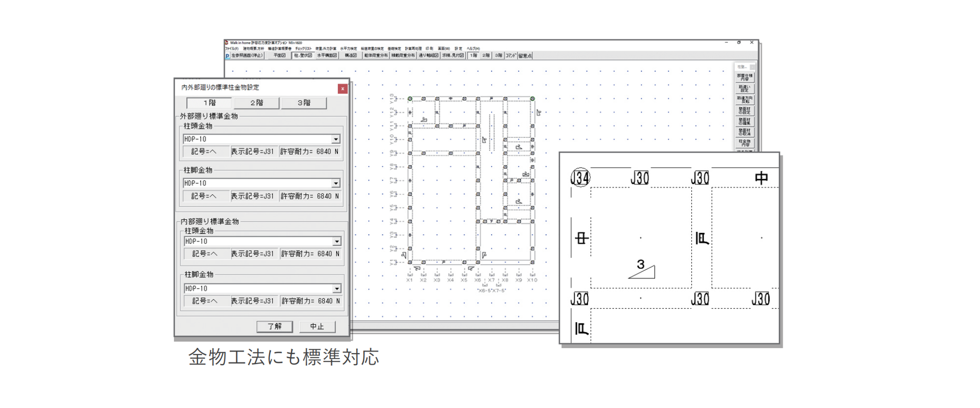Select the 平面図 (floor plan) view icon
This screenshot has width=980, height=408.
[280, 55]
